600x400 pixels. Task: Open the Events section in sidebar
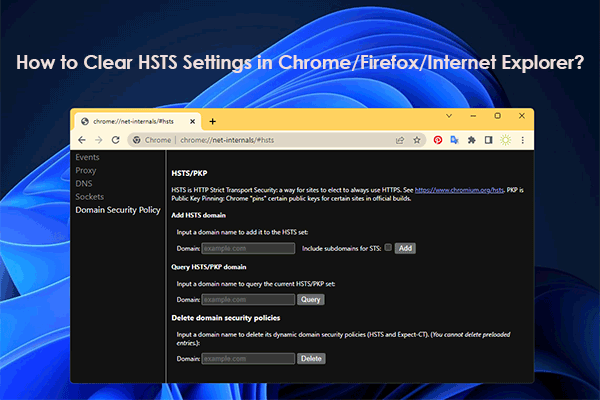87,157
